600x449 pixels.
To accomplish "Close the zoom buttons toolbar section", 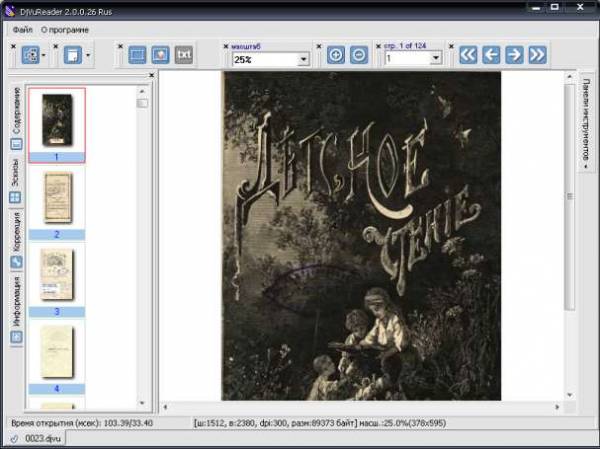I will pos(319,46).
